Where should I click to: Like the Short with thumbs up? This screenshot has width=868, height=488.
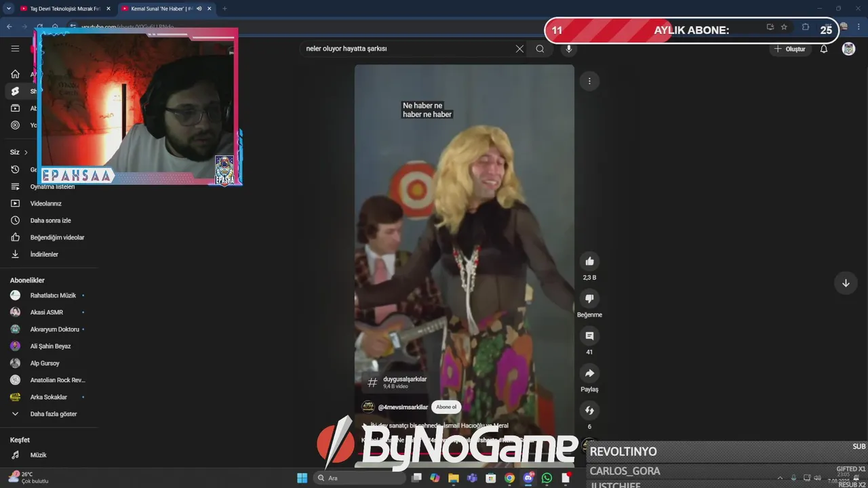point(589,261)
